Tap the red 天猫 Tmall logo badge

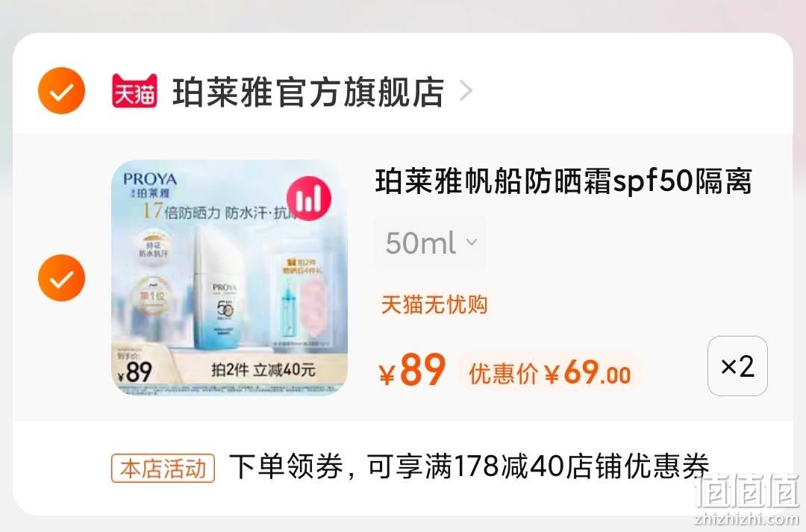click(x=134, y=91)
